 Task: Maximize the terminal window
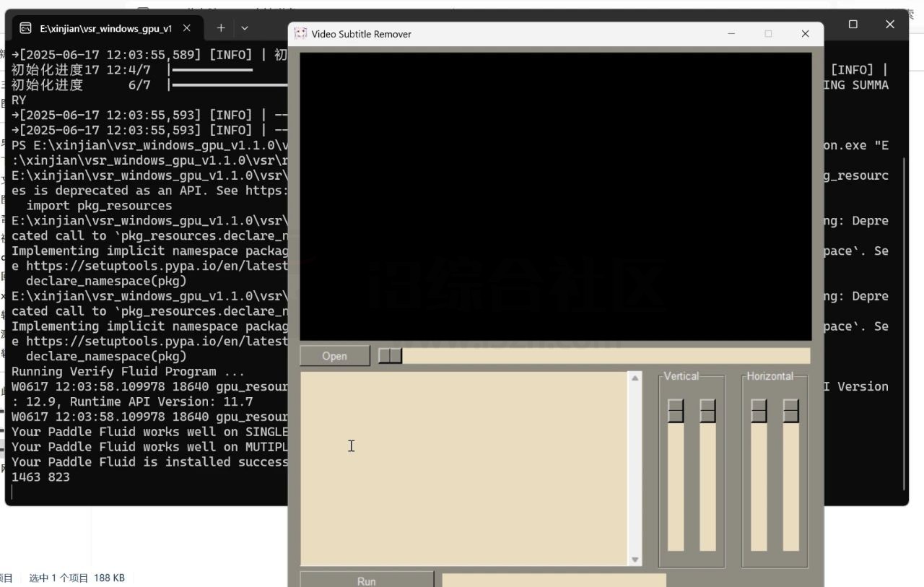click(x=853, y=25)
